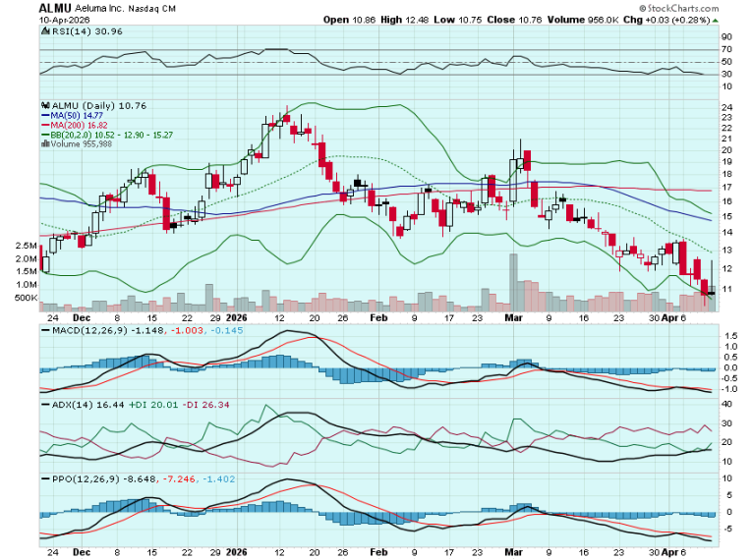Click the candlestick icon beside ALMU (Daily)
The width and height of the screenshot is (752, 560).
44,104
